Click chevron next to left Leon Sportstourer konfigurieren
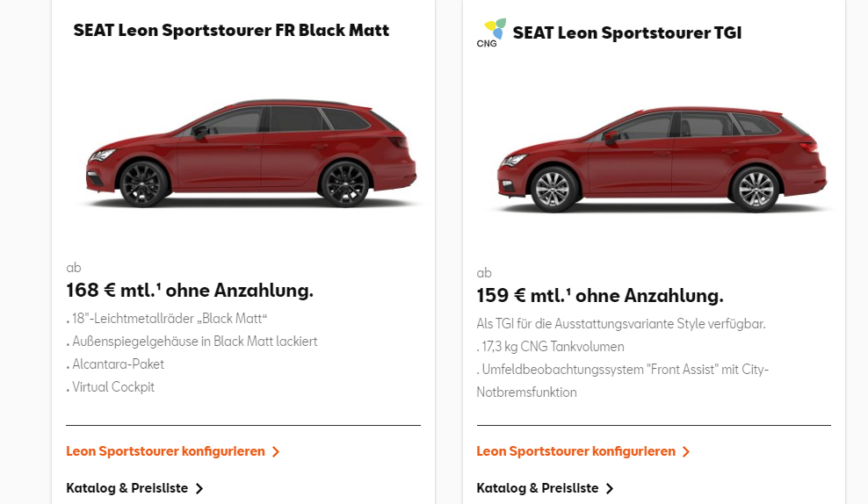 (276, 452)
